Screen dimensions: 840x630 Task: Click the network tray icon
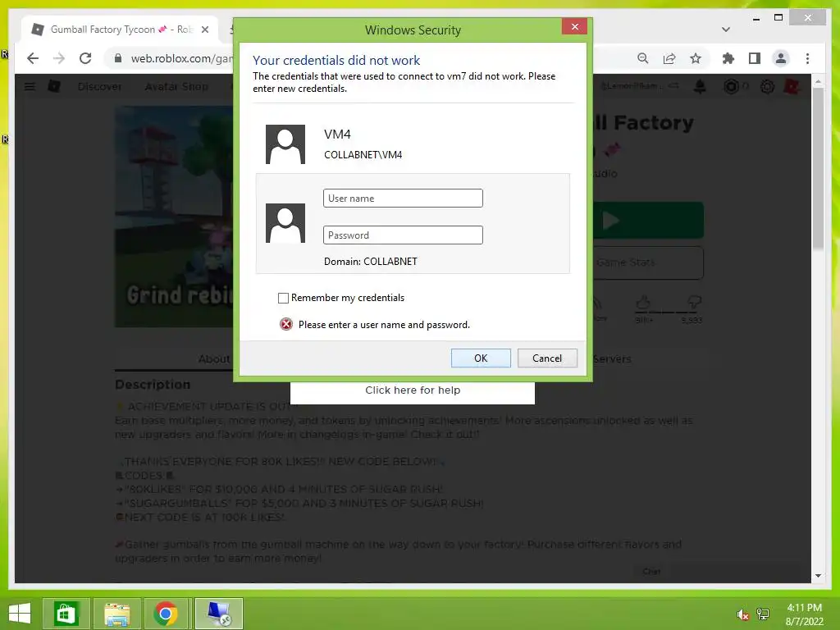click(763, 614)
